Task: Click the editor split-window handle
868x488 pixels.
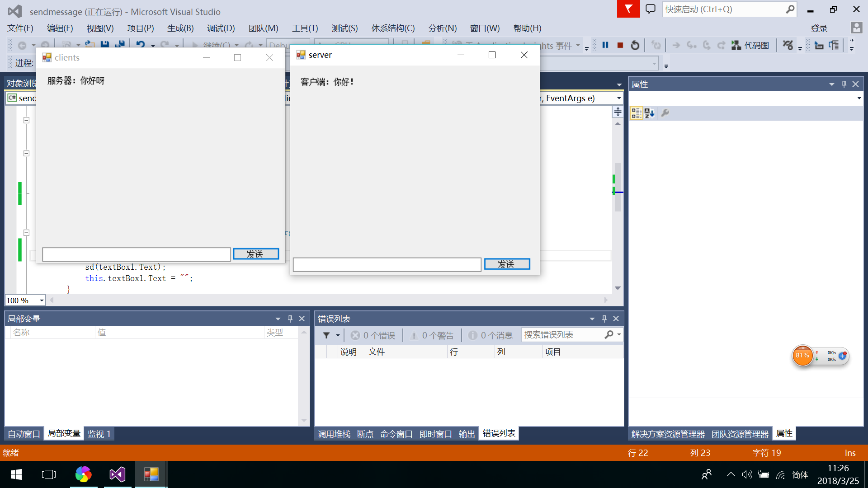Action: [618, 112]
